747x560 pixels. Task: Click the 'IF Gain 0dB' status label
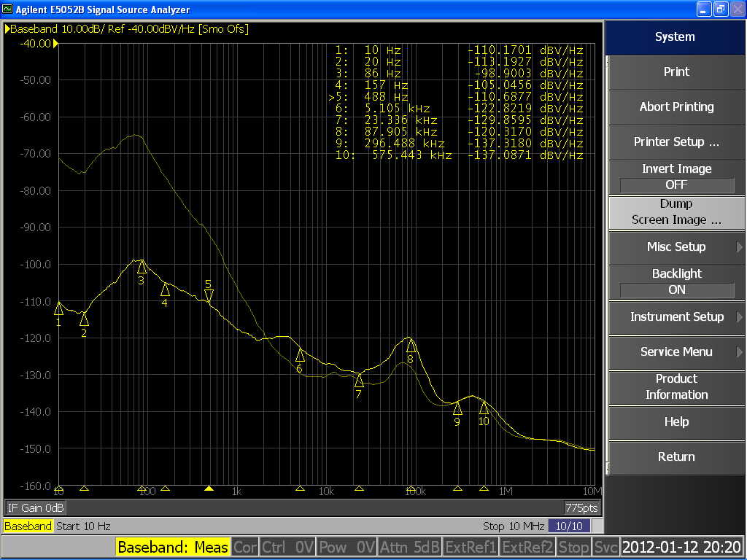(x=36, y=508)
